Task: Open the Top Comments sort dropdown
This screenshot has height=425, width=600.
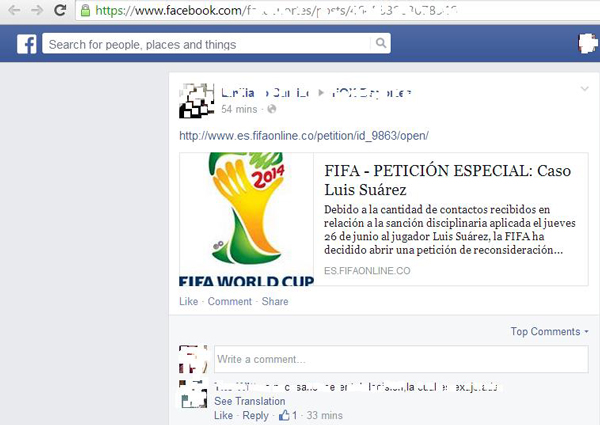Action: pyautogui.click(x=549, y=331)
